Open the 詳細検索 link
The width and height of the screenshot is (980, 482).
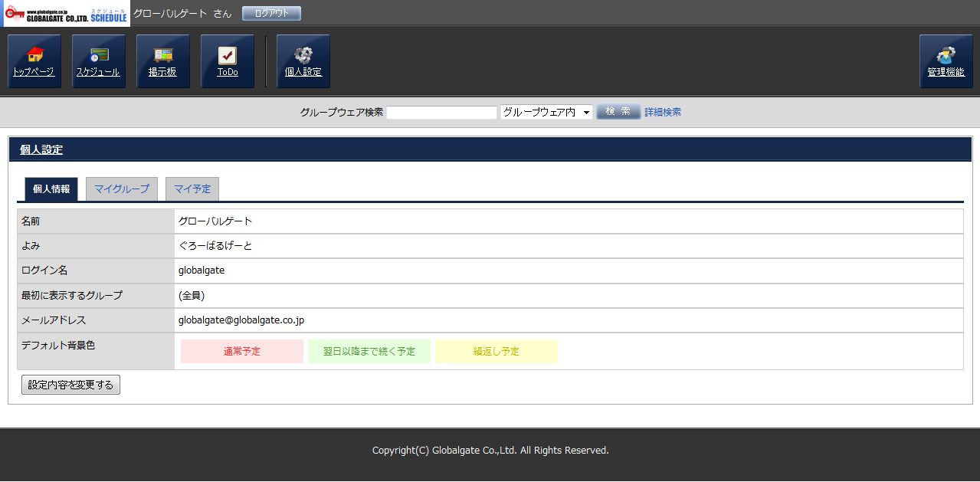pyautogui.click(x=663, y=112)
